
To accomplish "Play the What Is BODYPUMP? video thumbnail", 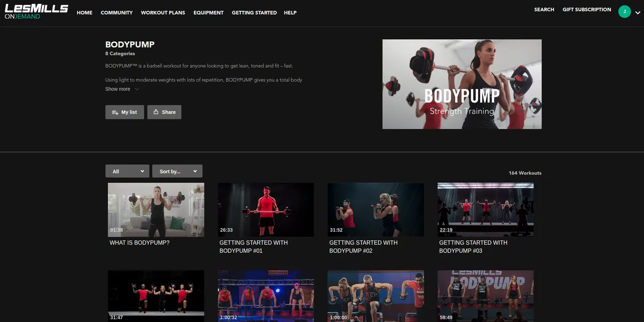I will [x=156, y=210].
